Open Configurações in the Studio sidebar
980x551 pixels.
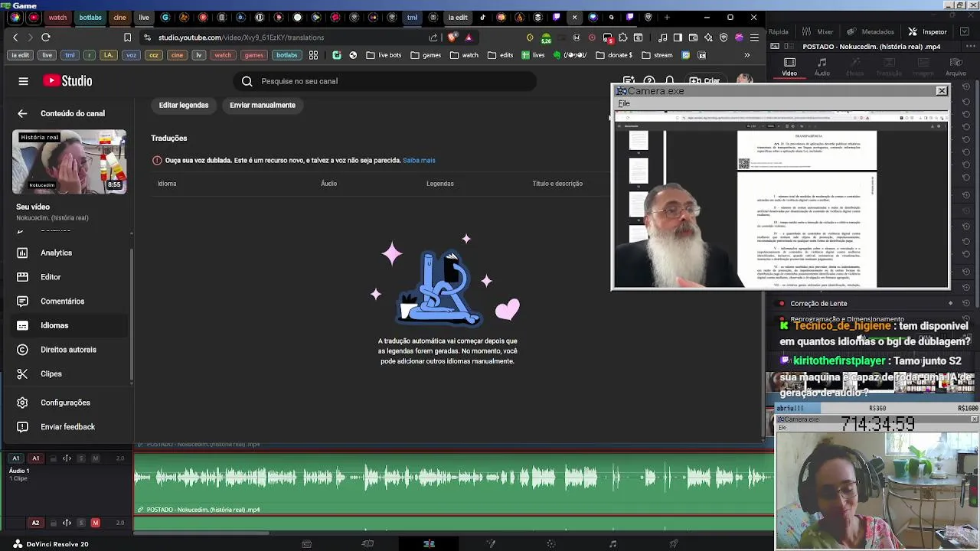tap(65, 403)
